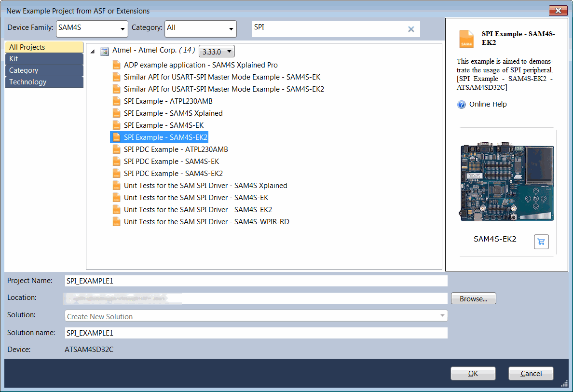Select SPI Example - SAM4S-EK2 row
The width and height of the screenshot is (573, 392).
tap(159, 137)
